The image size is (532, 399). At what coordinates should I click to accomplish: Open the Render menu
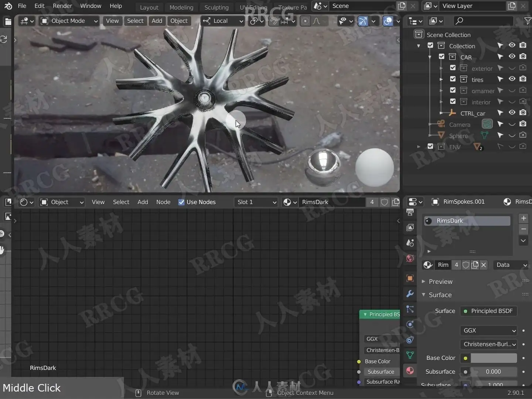(62, 6)
